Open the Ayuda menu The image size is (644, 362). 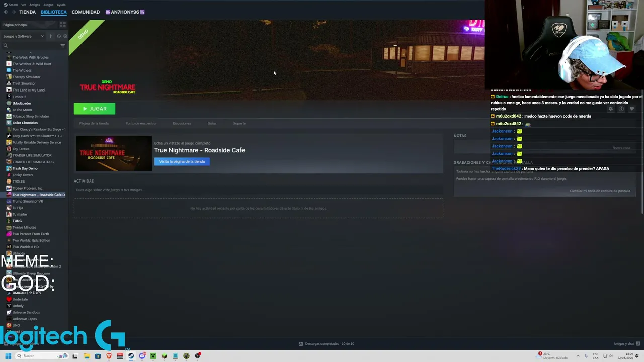coord(61,5)
